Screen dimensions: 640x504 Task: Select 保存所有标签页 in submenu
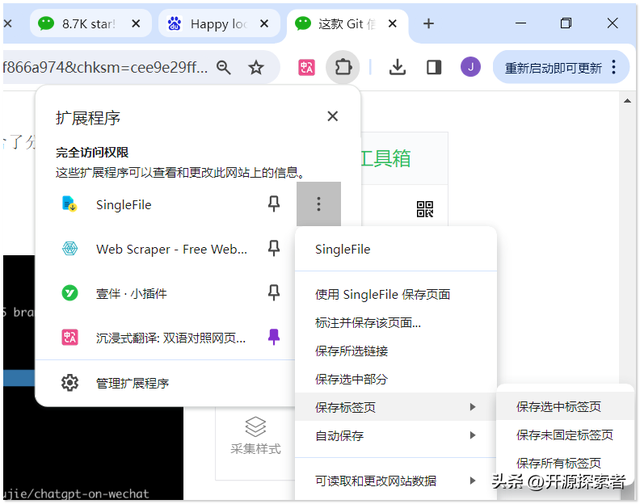click(565, 463)
